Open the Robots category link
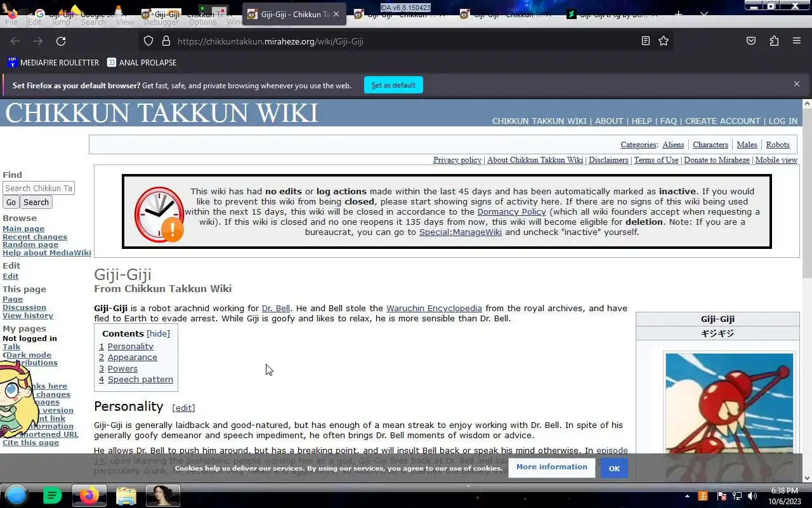 (x=778, y=145)
